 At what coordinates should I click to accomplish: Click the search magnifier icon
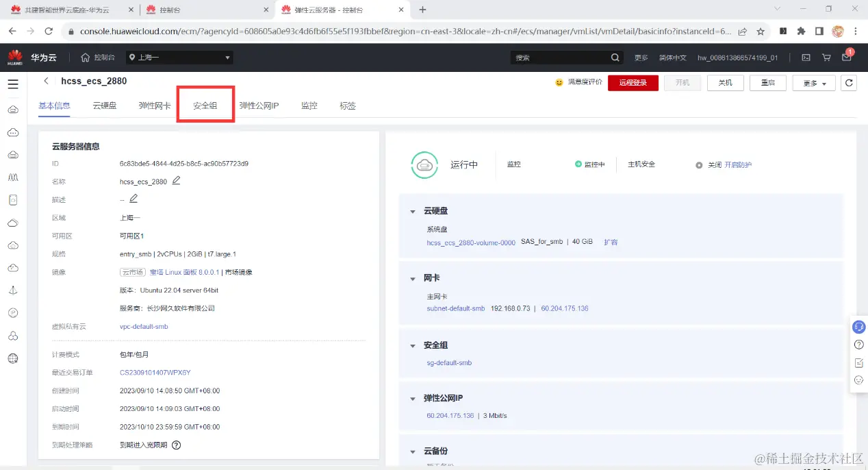pyautogui.click(x=615, y=58)
